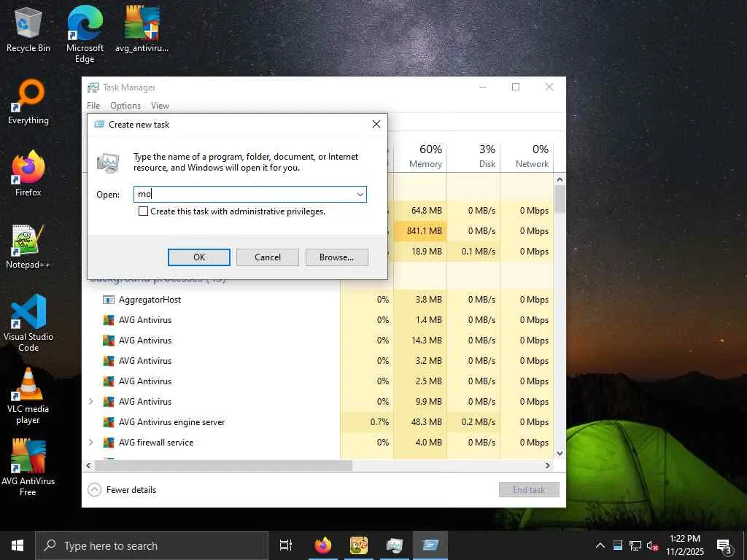This screenshot has height=560, width=747.
Task: Open Windows Start menu
Action: [18, 545]
